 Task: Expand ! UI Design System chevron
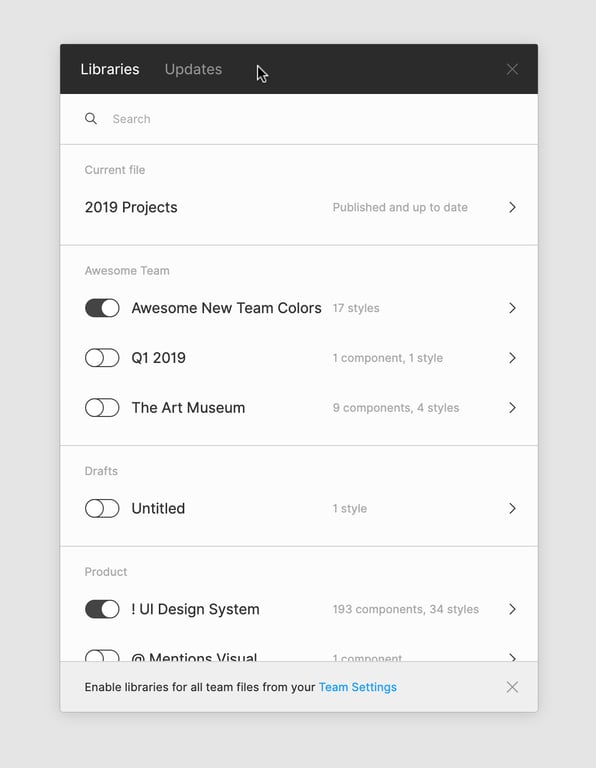click(x=512, y=609)
